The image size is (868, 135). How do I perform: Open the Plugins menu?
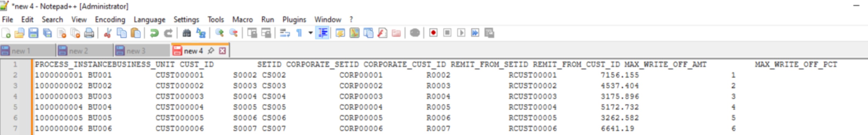tap(294, 20)
